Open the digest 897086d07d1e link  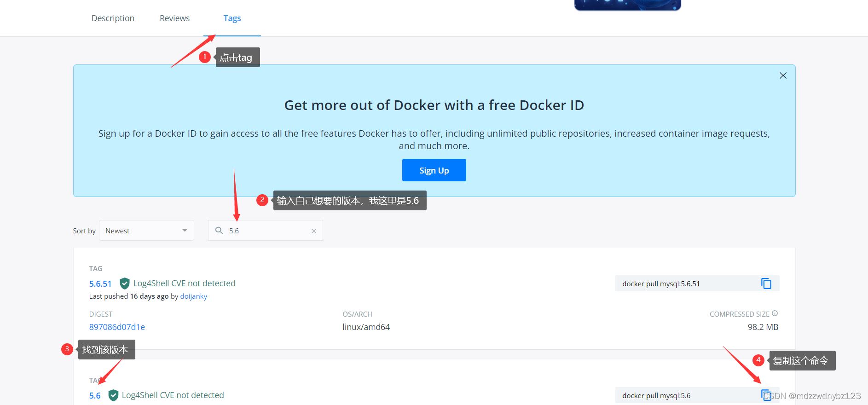point(117,327)
